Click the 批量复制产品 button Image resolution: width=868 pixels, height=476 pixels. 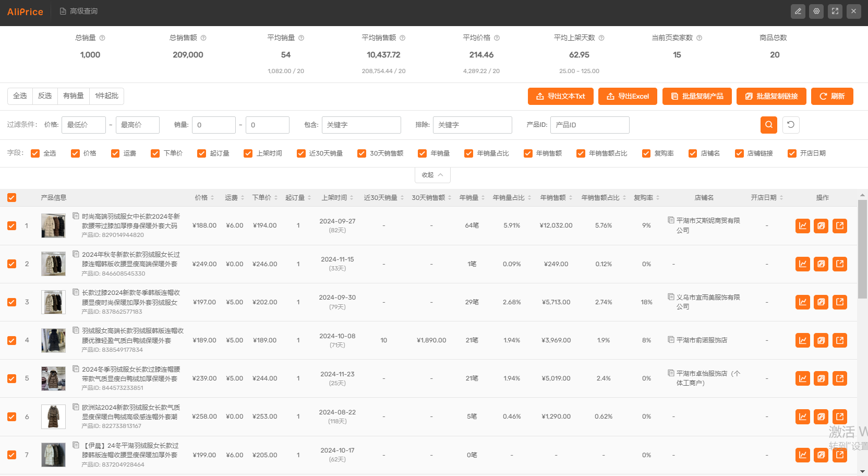[697, 97]
